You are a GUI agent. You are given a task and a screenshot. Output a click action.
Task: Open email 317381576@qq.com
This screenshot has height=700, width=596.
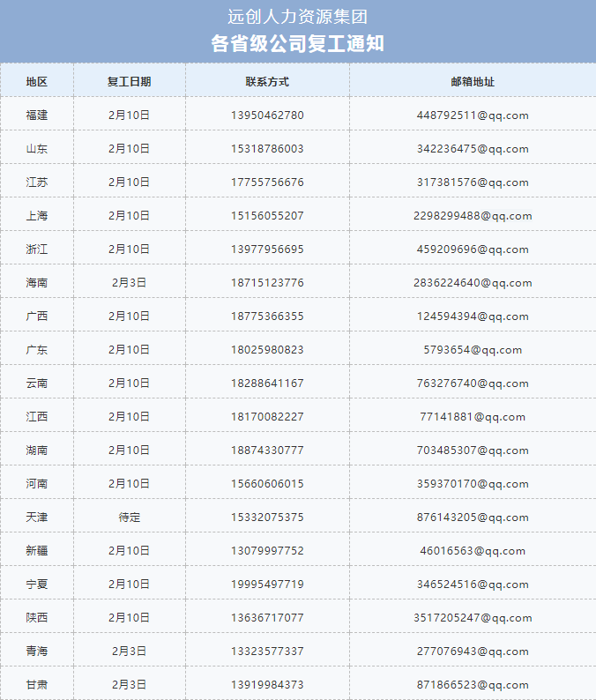[x=473, y=182]
